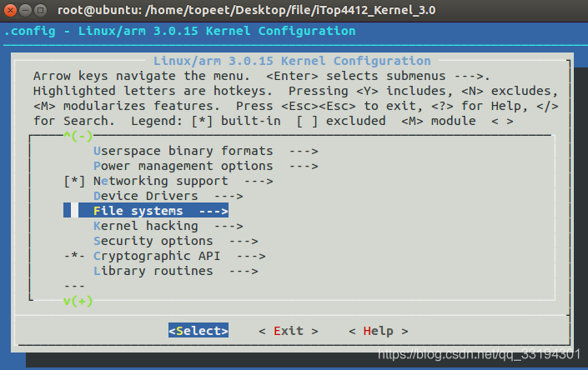Click the dialog title Linux/arm 3.0.15 Kernel Configuration

[x=292, y=61]
